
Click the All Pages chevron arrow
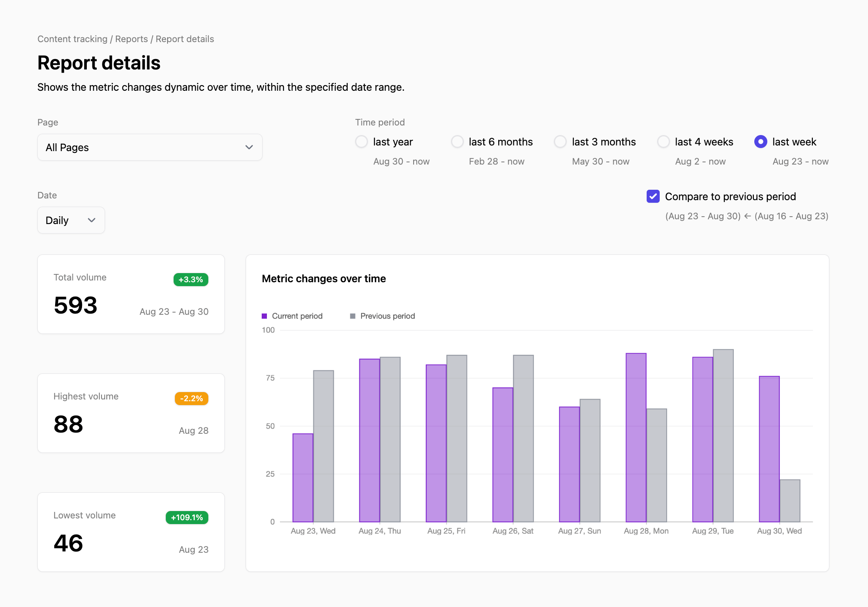(249, 148)
